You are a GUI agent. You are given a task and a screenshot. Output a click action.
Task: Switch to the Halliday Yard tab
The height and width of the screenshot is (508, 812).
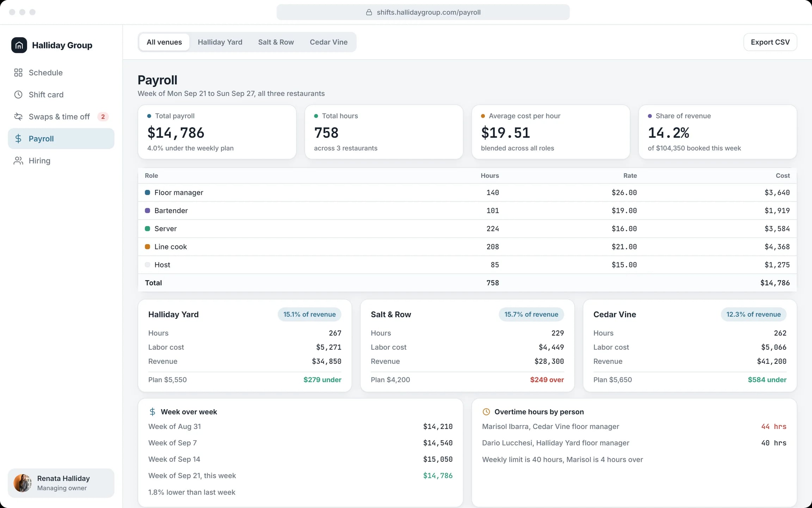click(x=220, y=42)
